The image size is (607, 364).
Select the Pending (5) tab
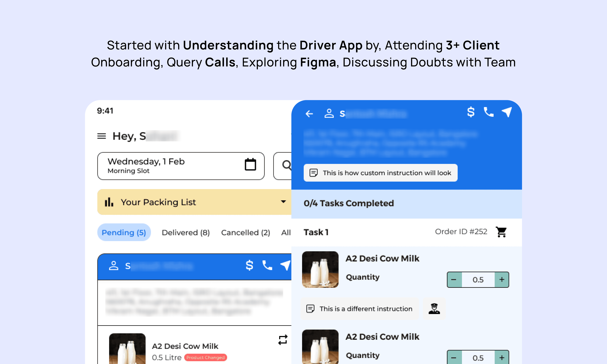[124, 232]
